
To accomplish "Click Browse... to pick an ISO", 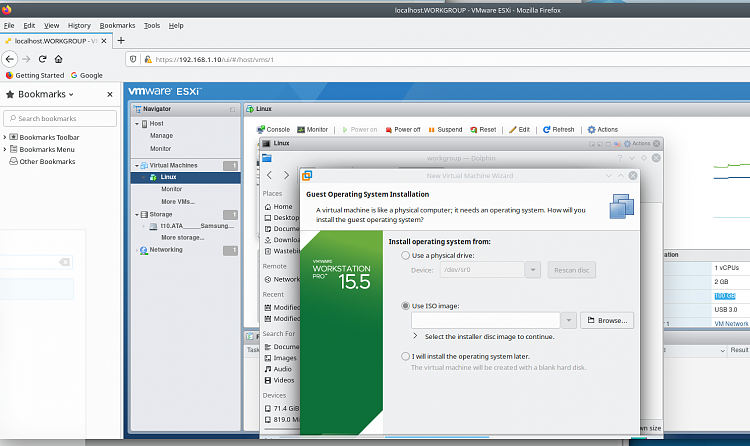I will (607, 321).
